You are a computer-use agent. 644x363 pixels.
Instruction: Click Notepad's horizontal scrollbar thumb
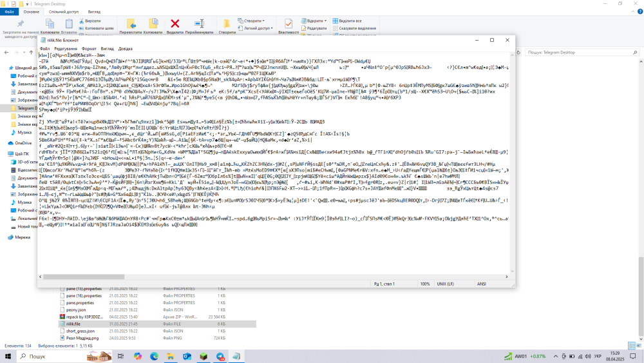[84, 277]
